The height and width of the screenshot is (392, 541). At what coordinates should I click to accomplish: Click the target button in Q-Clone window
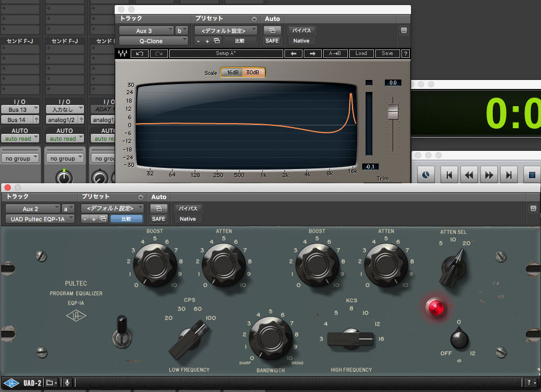(x=404, y=30)
